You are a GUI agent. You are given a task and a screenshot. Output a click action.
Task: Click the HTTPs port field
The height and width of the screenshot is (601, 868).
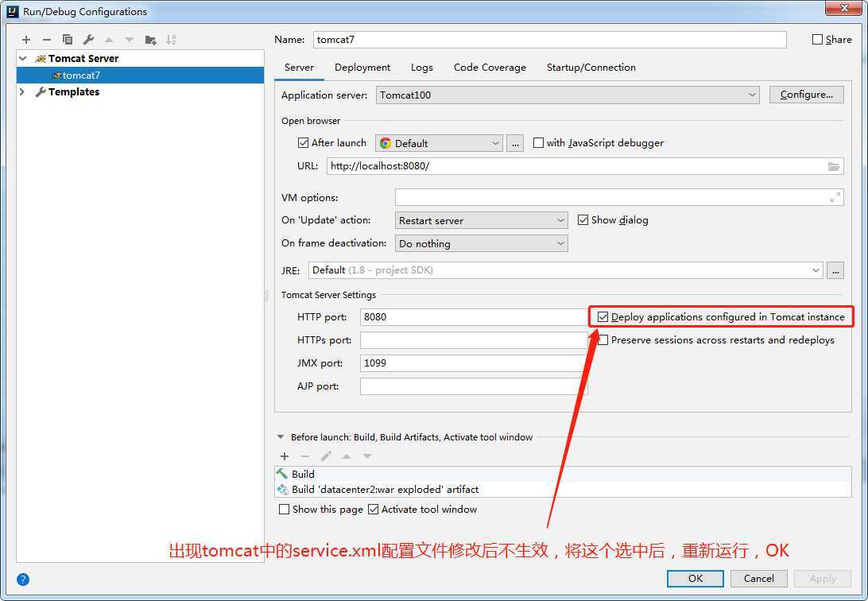pyautogui.click(x=473, y=339)
